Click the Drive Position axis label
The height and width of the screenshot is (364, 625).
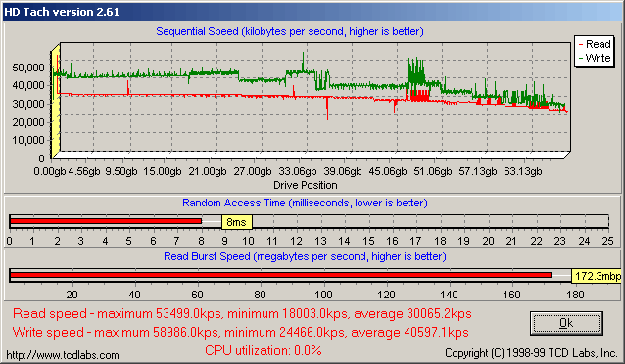[306, 185]
